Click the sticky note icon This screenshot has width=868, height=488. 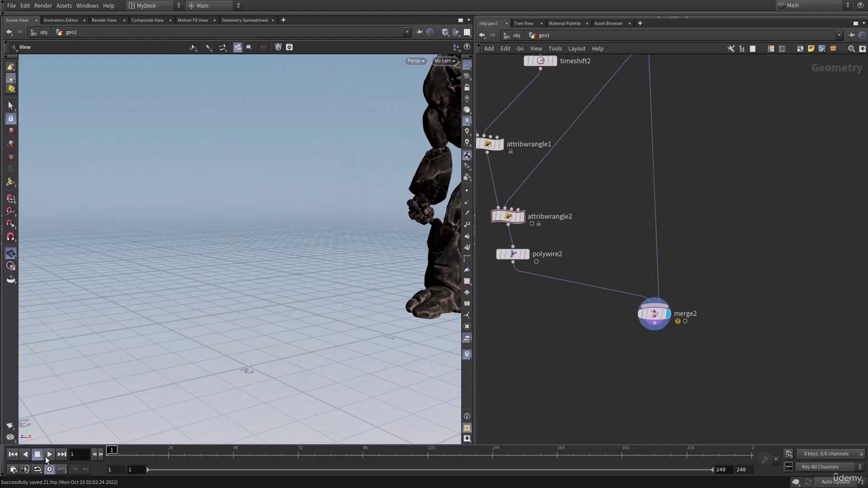[810, 49]
